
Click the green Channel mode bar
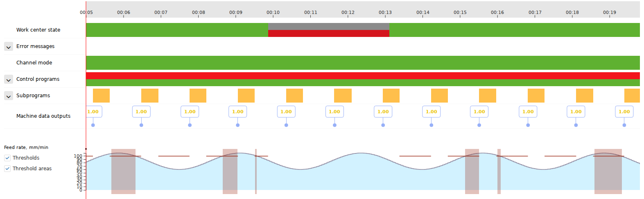(363, 63)
